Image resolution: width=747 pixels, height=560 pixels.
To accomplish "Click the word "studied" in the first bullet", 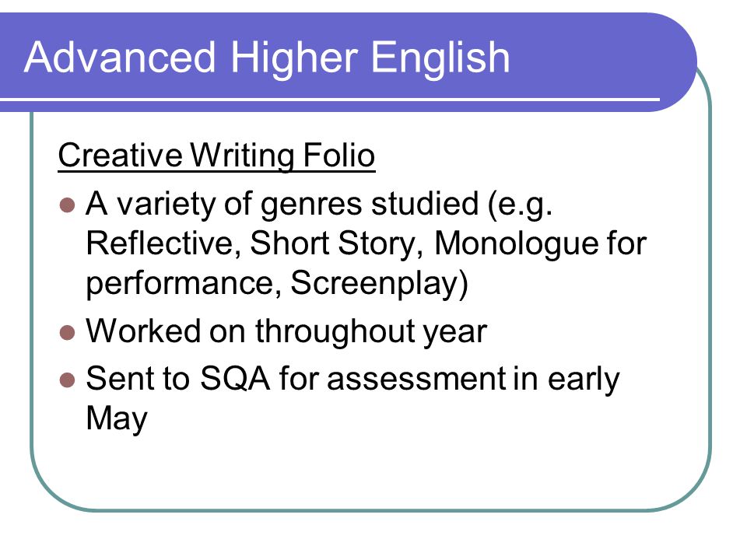I will click(425, 204).
